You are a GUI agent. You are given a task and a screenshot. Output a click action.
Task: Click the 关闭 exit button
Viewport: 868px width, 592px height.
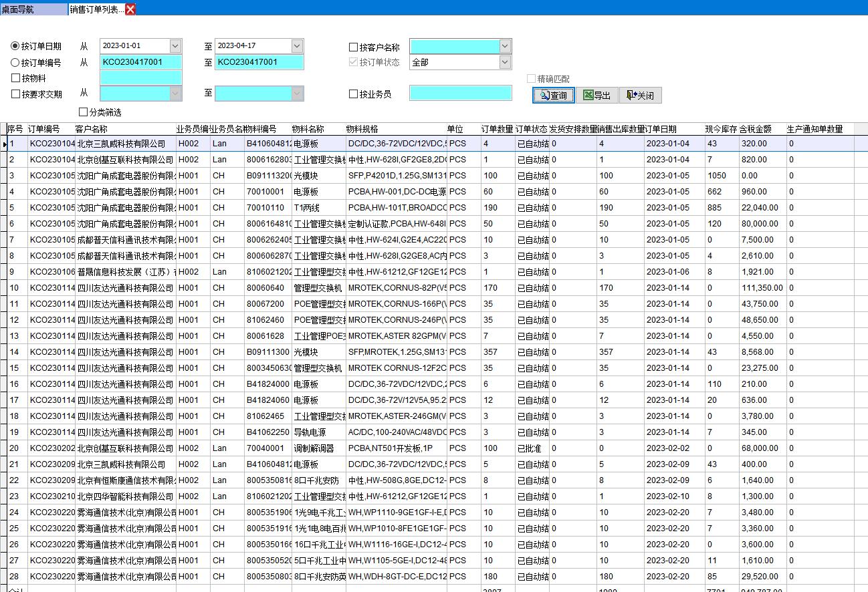coord(640,96)
